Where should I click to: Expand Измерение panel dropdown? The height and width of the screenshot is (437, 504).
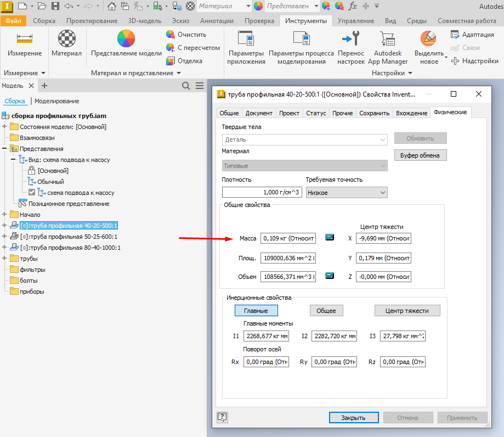[43, 73]
